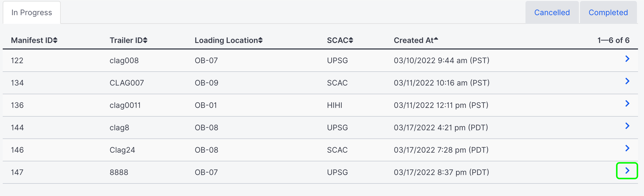This screenshot has width=644, height=196.
Task: Sort by SCAC column
Action: click(340, 40)
